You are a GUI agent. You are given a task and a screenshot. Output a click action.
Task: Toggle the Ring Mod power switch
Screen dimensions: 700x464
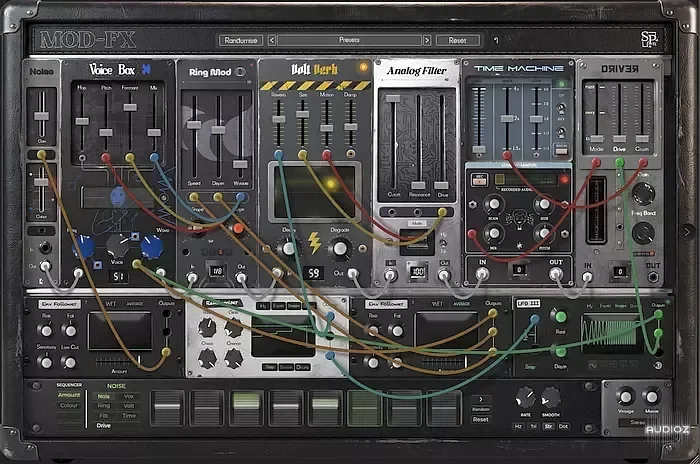click(x=240, y=71)
